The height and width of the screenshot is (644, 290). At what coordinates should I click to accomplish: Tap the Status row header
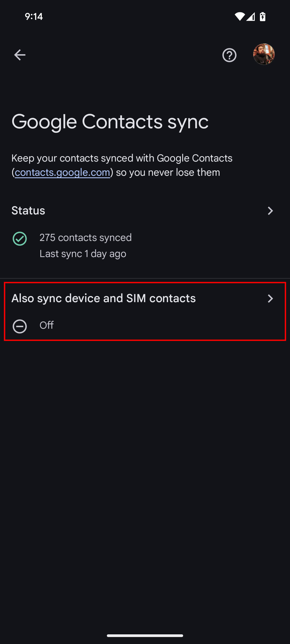(28, 211)
